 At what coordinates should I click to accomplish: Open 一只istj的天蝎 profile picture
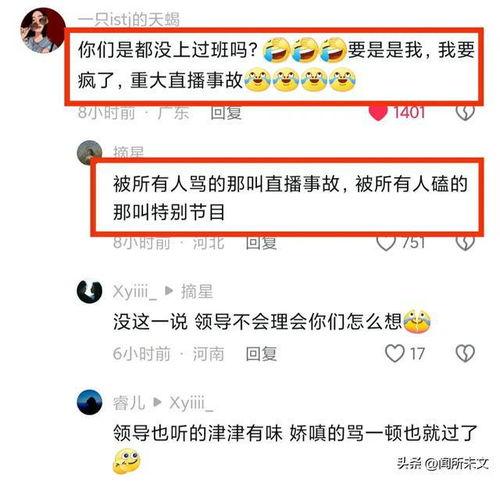point(43,31)
